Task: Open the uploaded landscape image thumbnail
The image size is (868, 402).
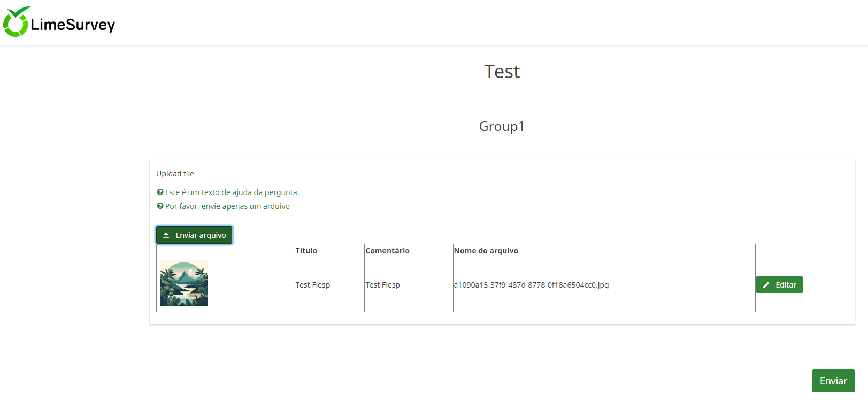Action: [184, 284]
